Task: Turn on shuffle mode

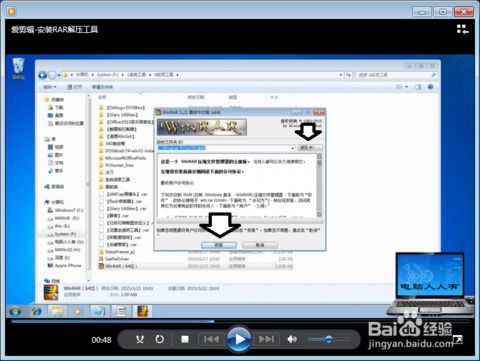Action: tap(140, 339)
